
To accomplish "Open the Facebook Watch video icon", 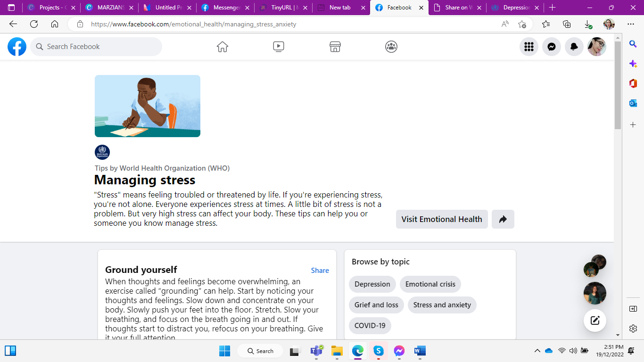I will (279, 47).
